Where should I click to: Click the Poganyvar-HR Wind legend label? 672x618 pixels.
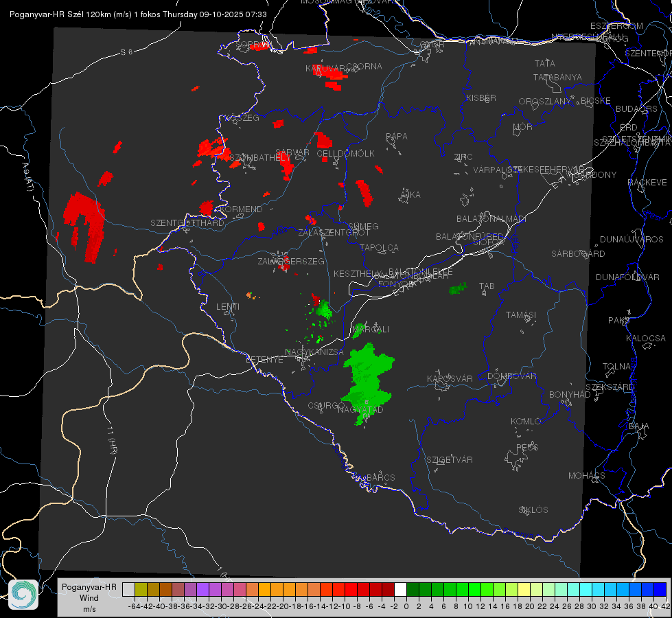coord(89,597)
